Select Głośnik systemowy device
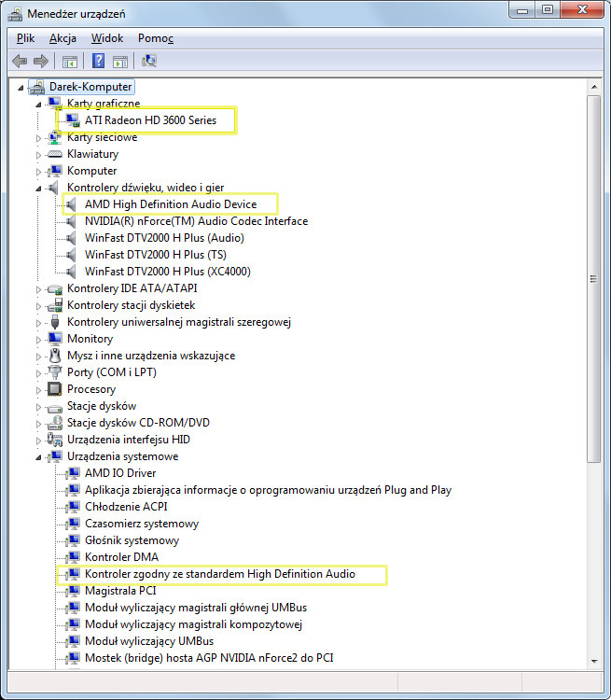The image size is (611, 700). click(x=132, y=540)
